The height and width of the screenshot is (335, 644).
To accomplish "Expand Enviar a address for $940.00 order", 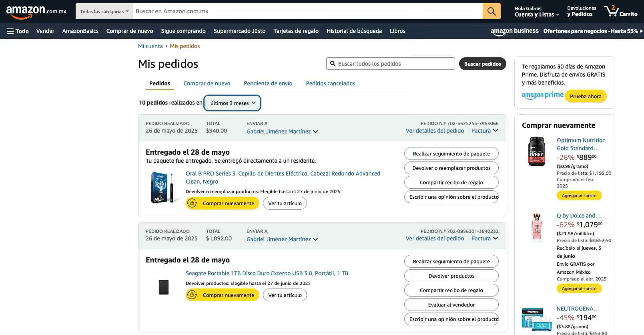I will (282, 131).
